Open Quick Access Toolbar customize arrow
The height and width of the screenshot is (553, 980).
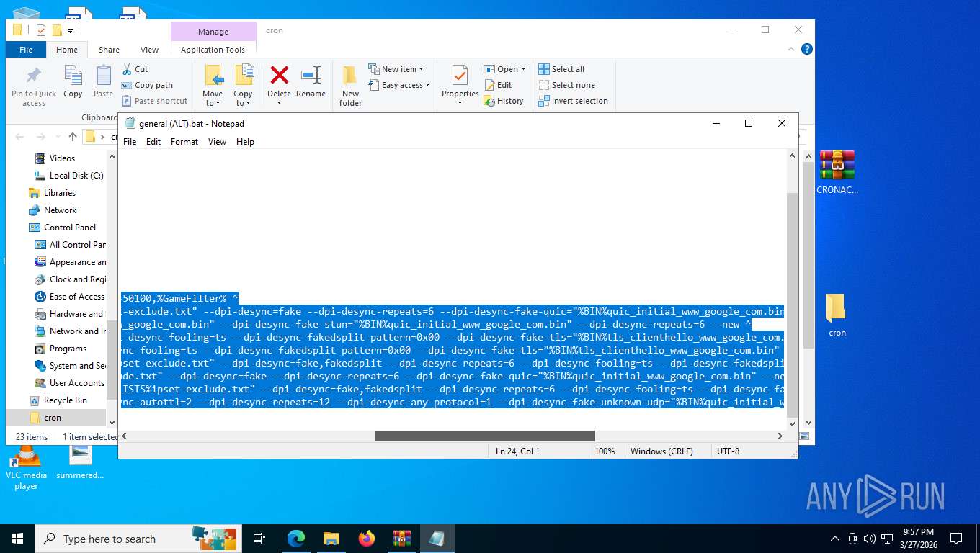tap(70, 30)
